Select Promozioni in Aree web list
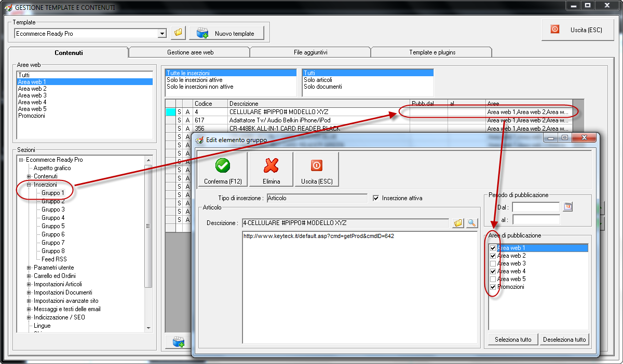623x364 pixels. coord(85,116)
